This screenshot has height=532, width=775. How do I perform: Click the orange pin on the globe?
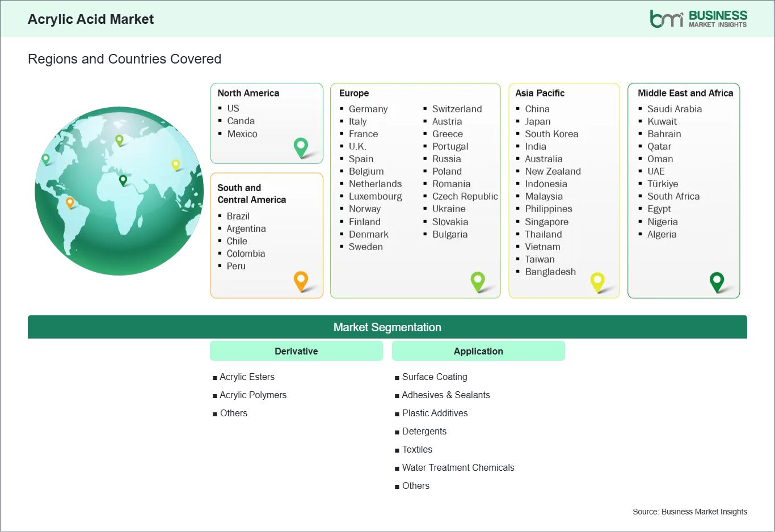(x=70, y=201)
